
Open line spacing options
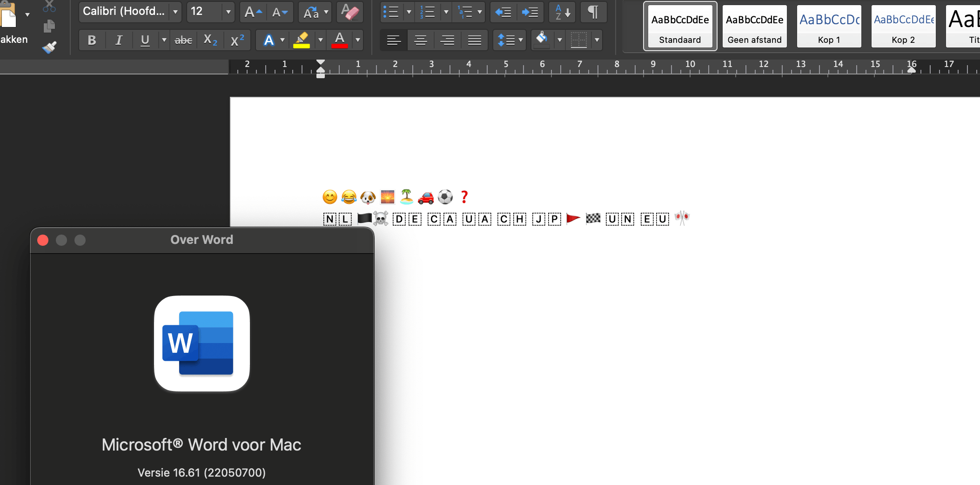pos(510,40)
